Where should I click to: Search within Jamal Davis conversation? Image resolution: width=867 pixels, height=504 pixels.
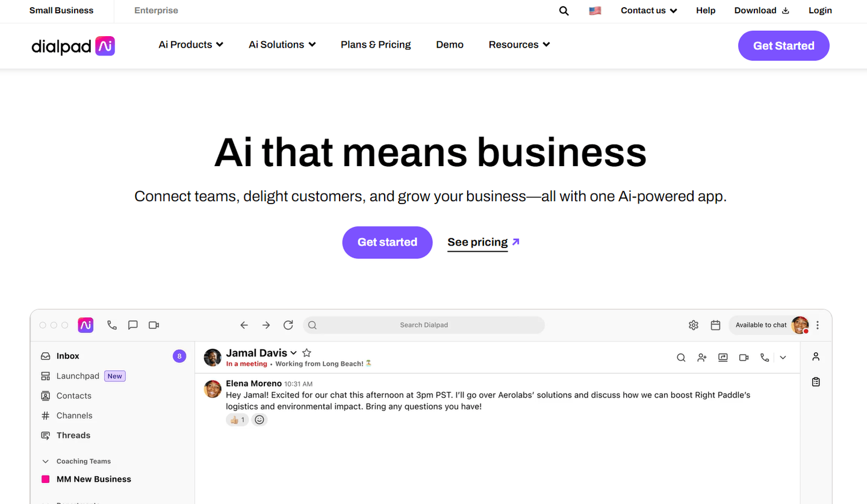(681, 358)
